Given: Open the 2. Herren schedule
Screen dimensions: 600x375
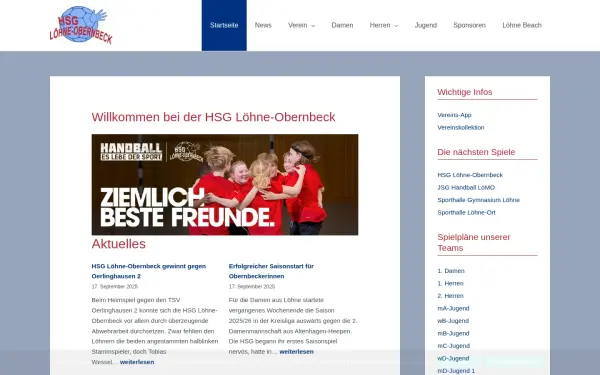Looking at the screenshot, I should click(x=450, y=296).
